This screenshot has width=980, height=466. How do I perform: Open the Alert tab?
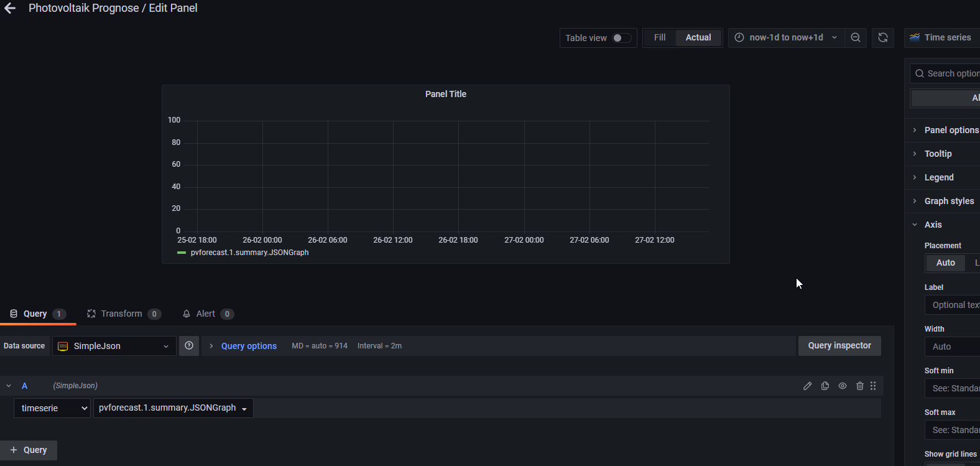pos(207,314)
